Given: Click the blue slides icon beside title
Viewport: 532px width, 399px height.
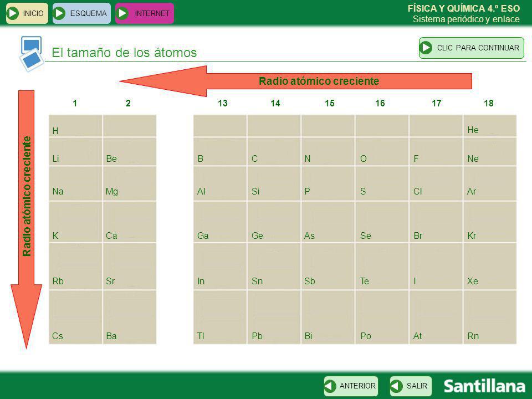Looking at the screenshot, I should [32, 54].
